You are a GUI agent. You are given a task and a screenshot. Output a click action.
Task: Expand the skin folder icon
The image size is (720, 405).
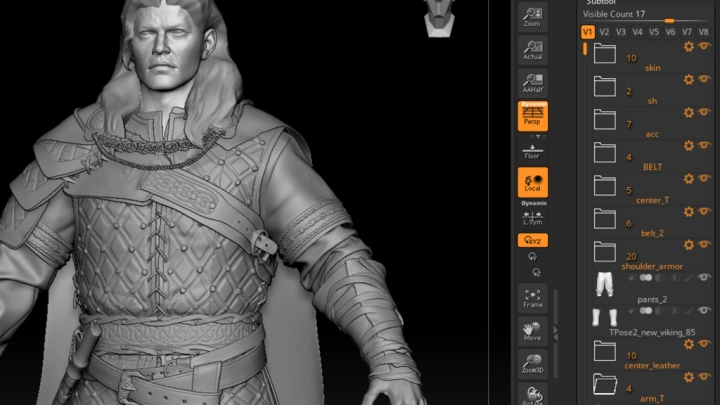coord(605,53)
